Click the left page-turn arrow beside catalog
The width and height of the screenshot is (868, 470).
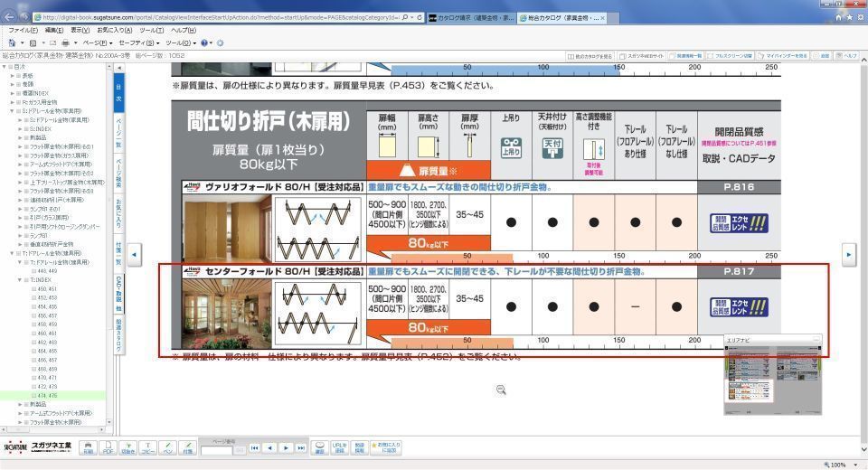pos(134,256)
